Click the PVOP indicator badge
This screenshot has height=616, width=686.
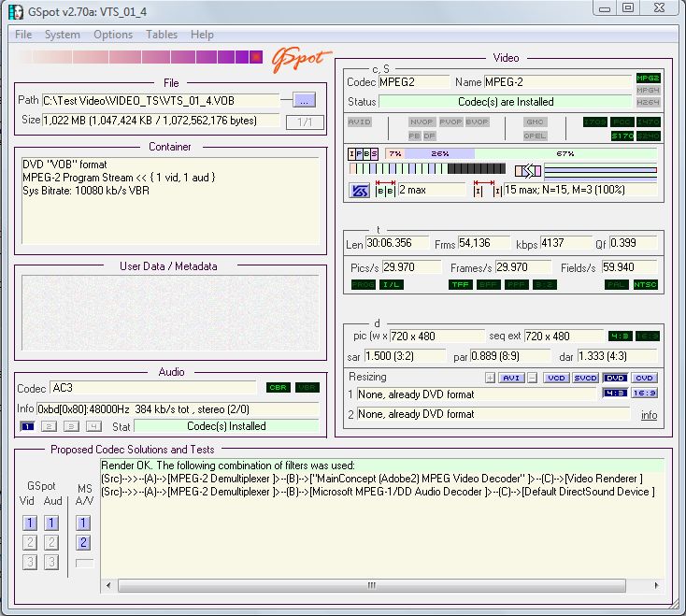tap(450, 122)
